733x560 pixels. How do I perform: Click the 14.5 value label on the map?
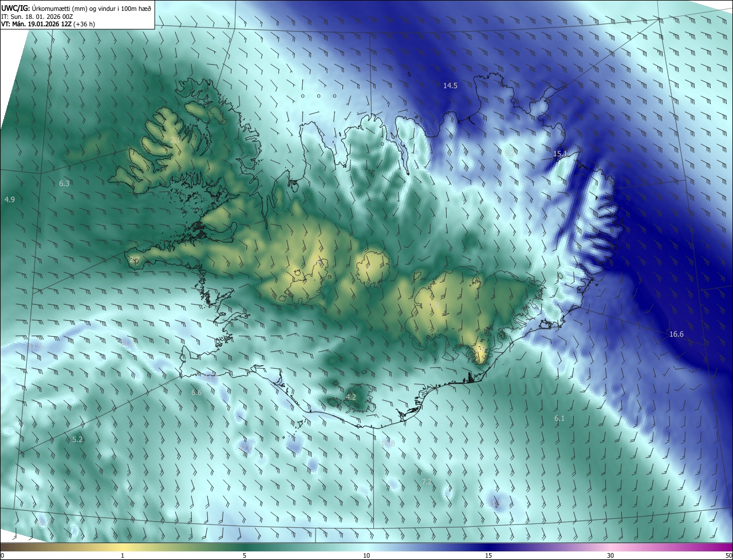(x=450, y=85)
